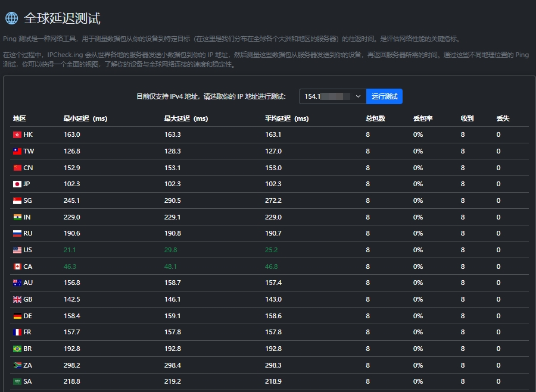Click the globe icon beside 全球延迟测试
Screen dimensions: 536x392
tap(11, 18)
